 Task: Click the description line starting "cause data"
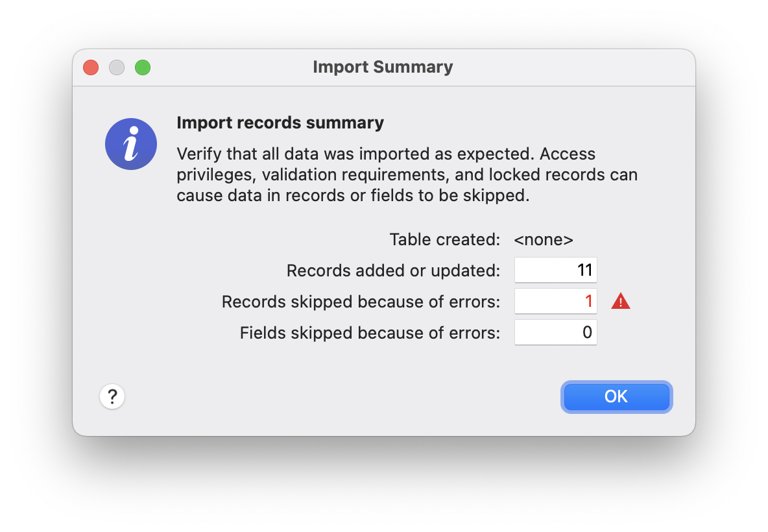click(353, 196)
